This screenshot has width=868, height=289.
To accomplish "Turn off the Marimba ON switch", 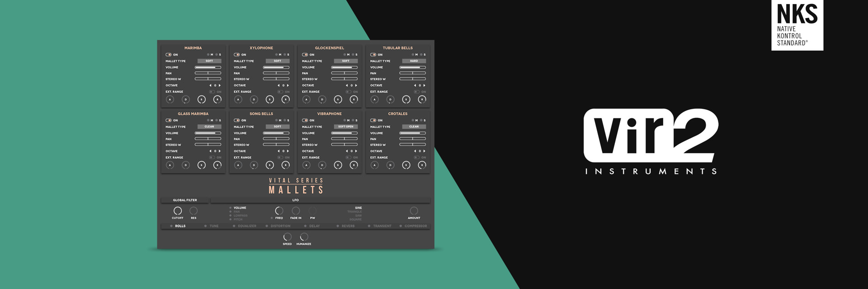I will pyautogui.click(x=169, y=55).
